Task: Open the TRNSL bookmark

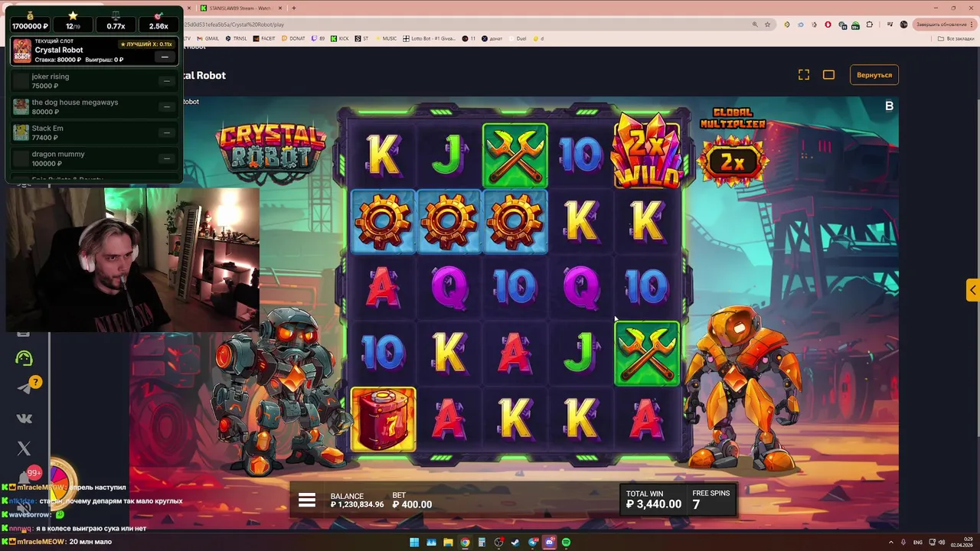Action: tap(237, 38)
